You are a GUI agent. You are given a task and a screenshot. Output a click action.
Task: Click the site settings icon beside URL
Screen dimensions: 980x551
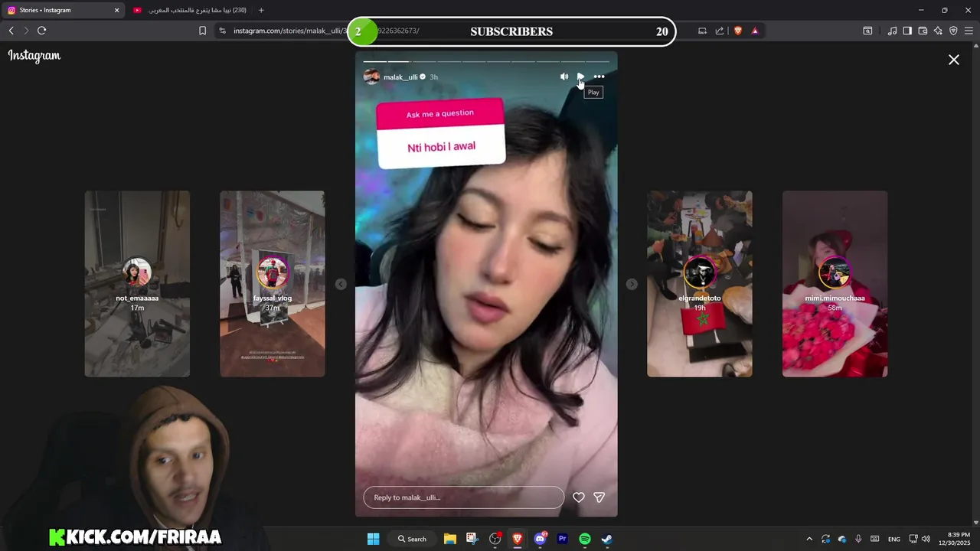[x=222, y=31]
